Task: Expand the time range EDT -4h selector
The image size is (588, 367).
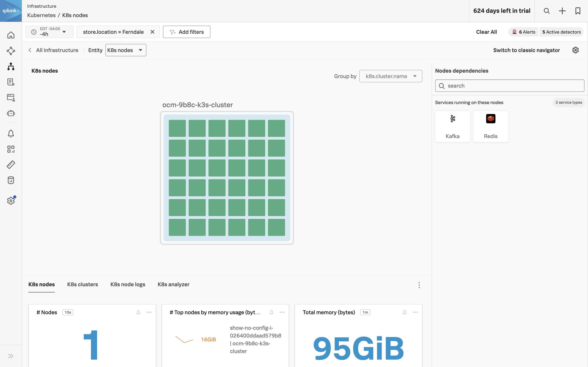Action: pos(64,32)
